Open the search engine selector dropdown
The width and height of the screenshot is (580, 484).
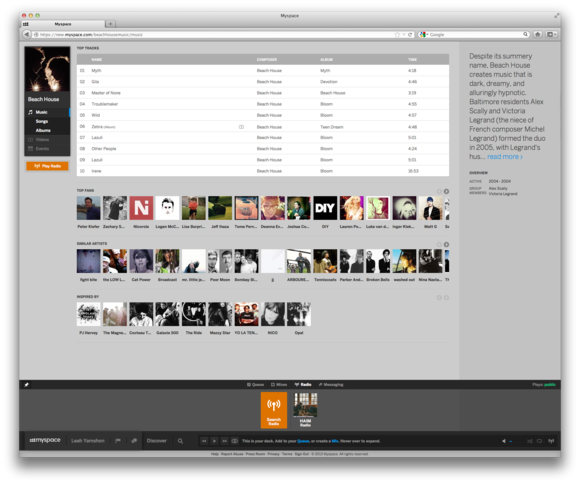[424, 34]
